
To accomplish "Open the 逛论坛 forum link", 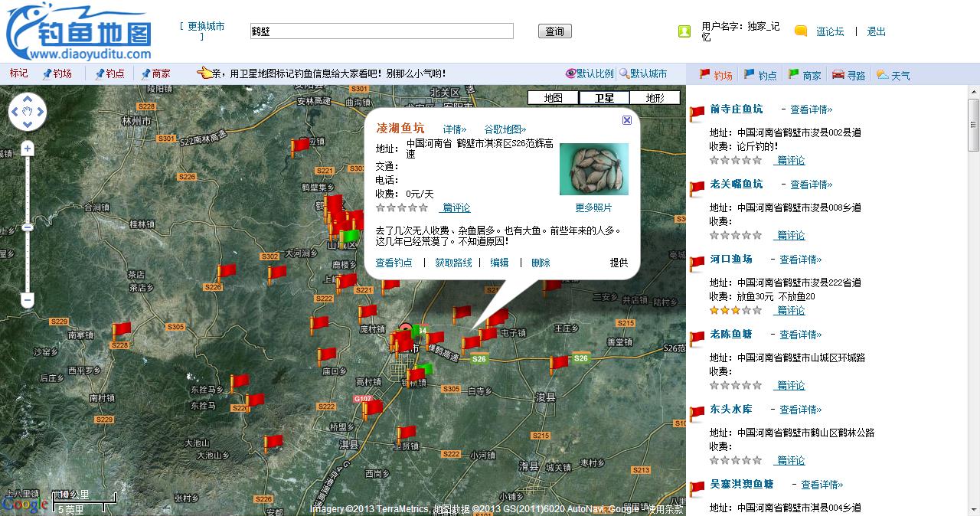I will click(830, 31).
